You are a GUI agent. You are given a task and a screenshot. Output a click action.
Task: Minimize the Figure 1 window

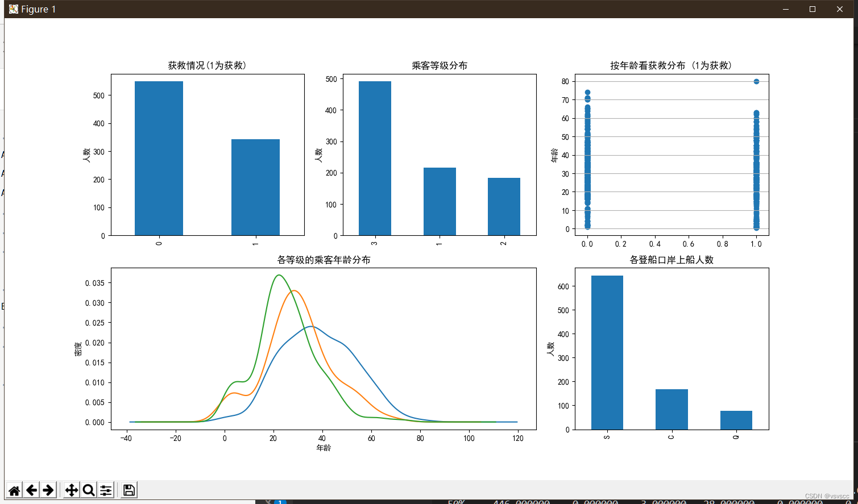pos(786,9)
